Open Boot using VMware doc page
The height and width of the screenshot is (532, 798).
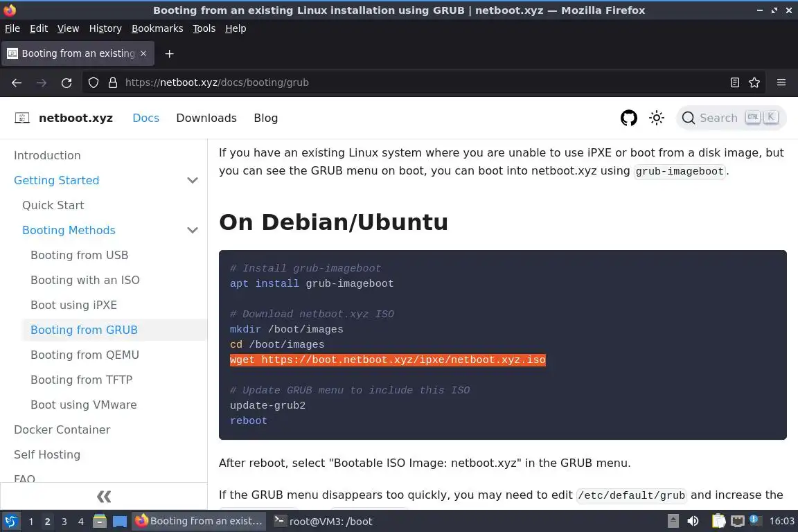[x=83, y=405]
